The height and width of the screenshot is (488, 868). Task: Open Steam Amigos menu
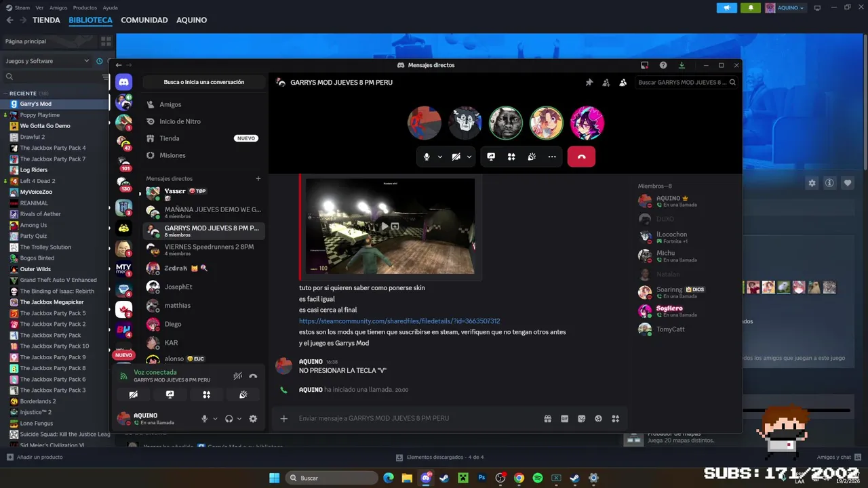pos(58,7)
